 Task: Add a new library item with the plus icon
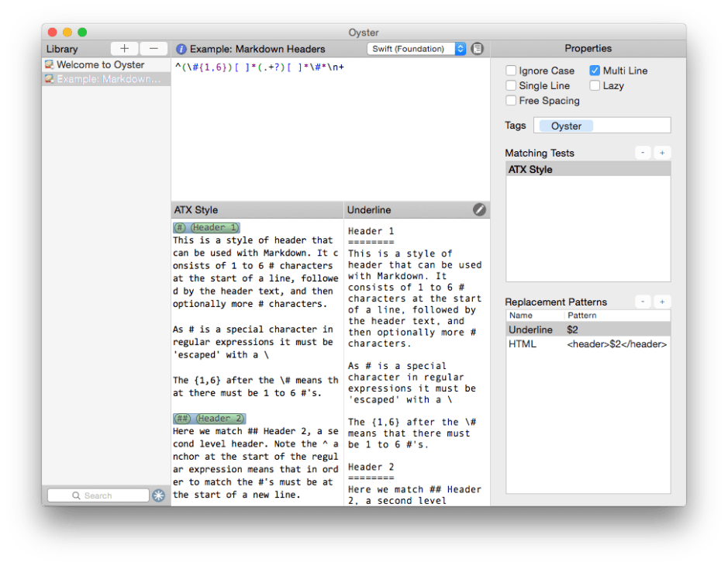tap(124, 48)
